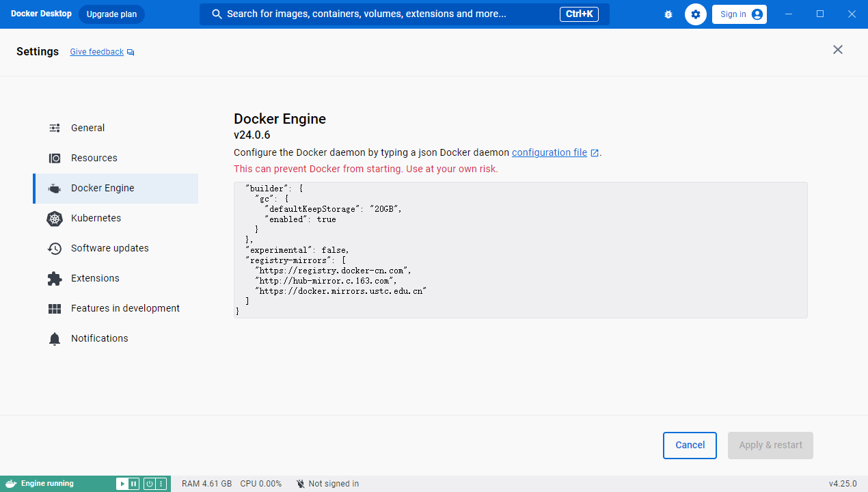Click the Not signed in status text
The height and width of the screenshot is (492, 868).
coord(334,484)
